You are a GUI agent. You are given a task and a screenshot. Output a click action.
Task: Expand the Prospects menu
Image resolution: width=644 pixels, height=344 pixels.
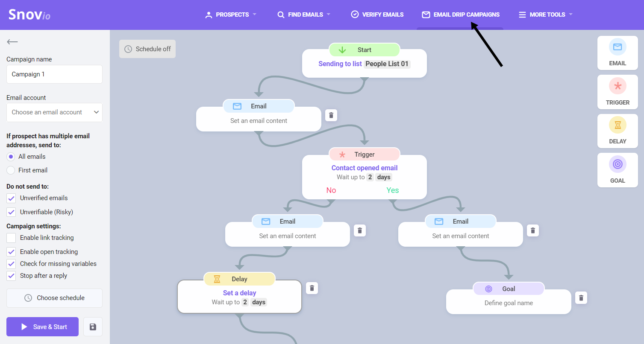(231, 15)
